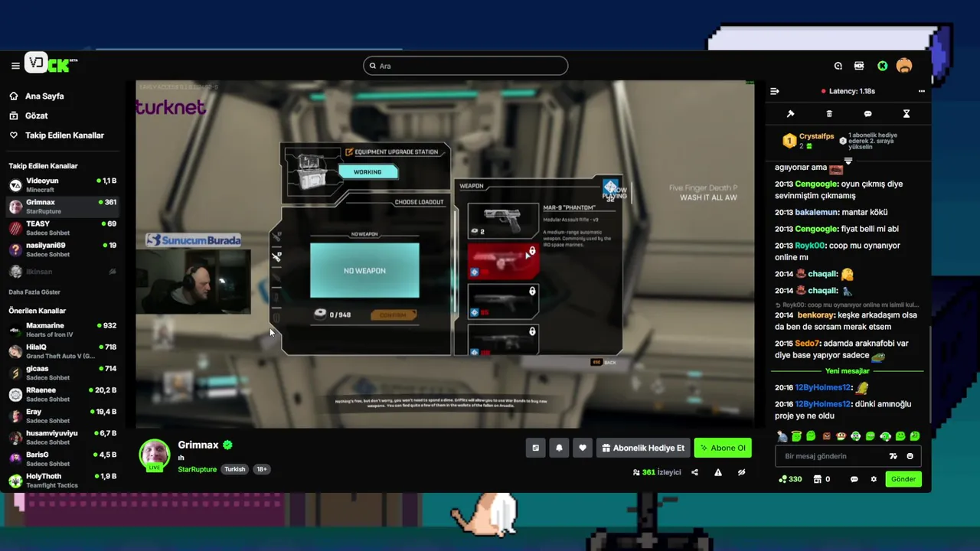The width and height of the screenshot is (980, 551).
Task: Open the user profile avatar menu
Action: point(904,66)
